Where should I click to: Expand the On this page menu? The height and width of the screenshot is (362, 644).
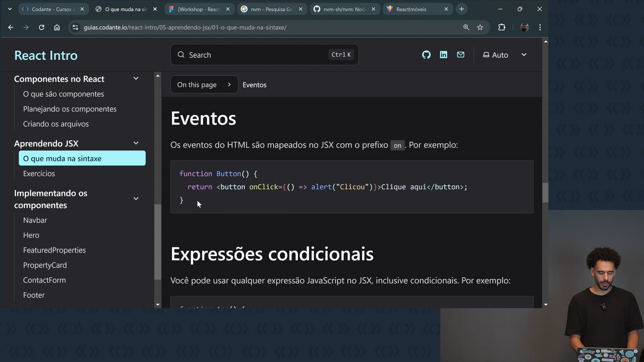point(204,85)
